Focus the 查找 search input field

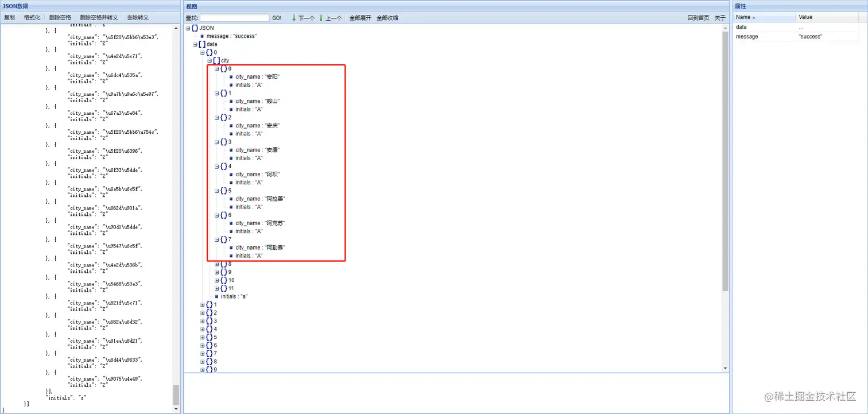coord(234,18)
